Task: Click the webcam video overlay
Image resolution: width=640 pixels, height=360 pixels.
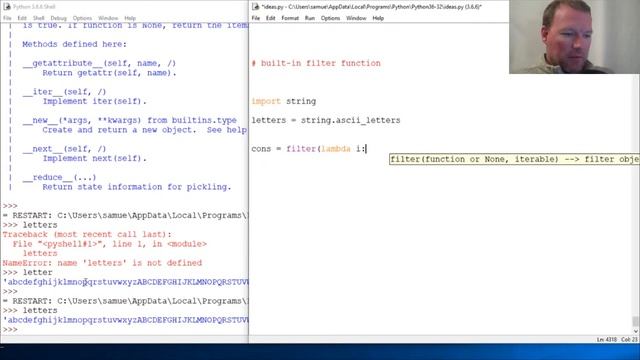Action: pos(574,37)
